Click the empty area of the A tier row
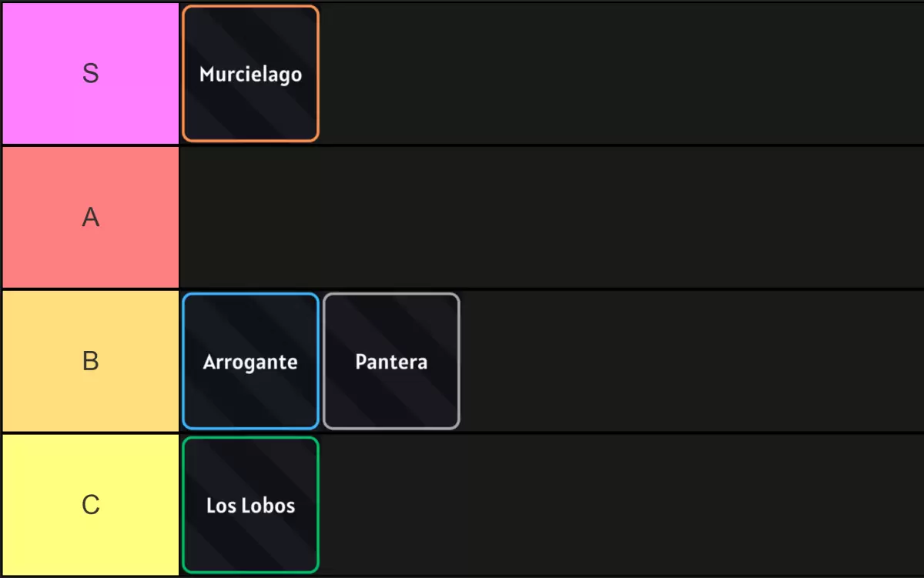 point(539,218)
